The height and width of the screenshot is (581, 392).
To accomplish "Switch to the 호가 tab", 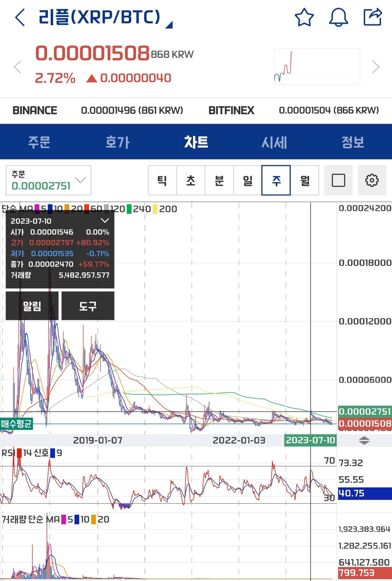I will 118,142.
